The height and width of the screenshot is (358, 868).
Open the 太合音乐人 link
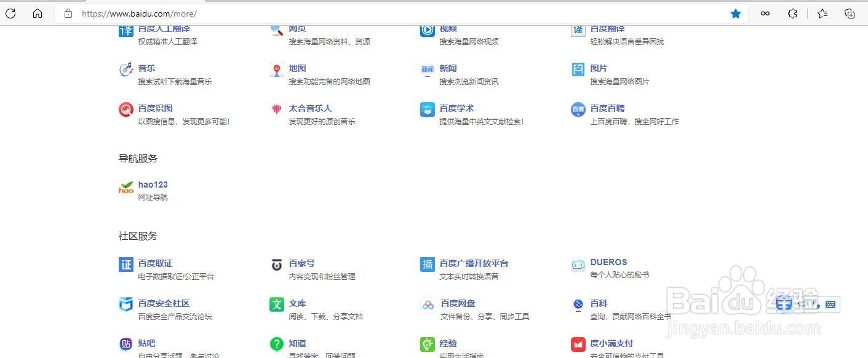[310, 108]
